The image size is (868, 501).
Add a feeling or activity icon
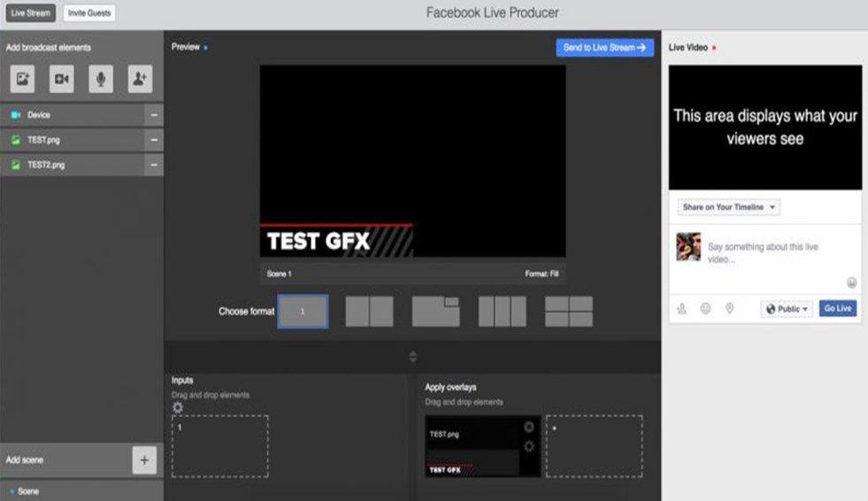point(706,309)
